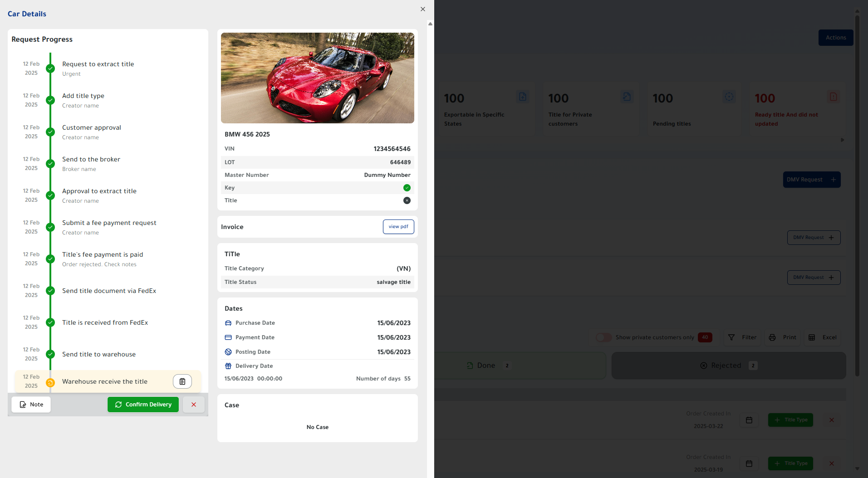The height and width of the screenshot is (478, 868).
Task: Click BMW 456 2025 car name
Action: pyautogui.click(x=247, y=134)
